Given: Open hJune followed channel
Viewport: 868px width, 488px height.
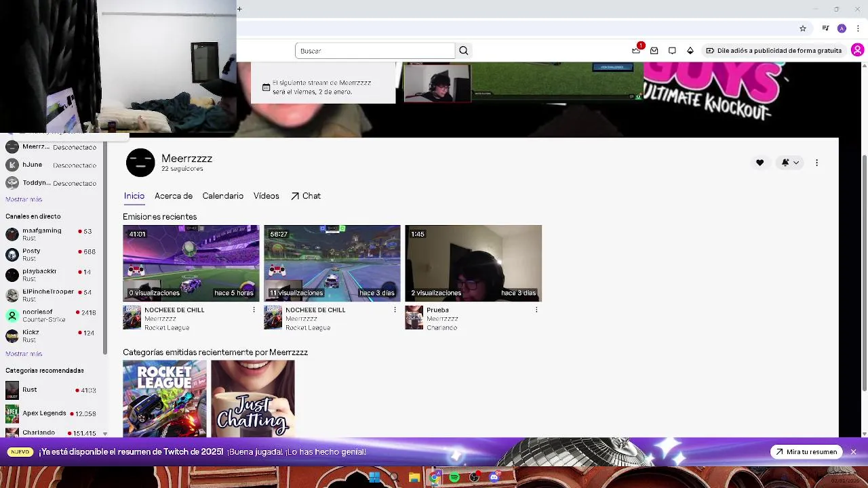Looking at the screenshot, I should (x=52, y=165).
